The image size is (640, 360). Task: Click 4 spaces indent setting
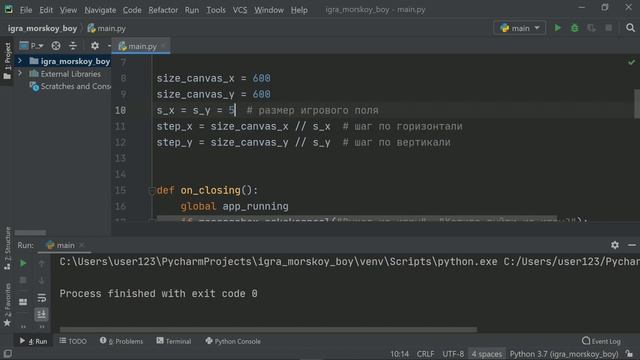coord(487,354)
